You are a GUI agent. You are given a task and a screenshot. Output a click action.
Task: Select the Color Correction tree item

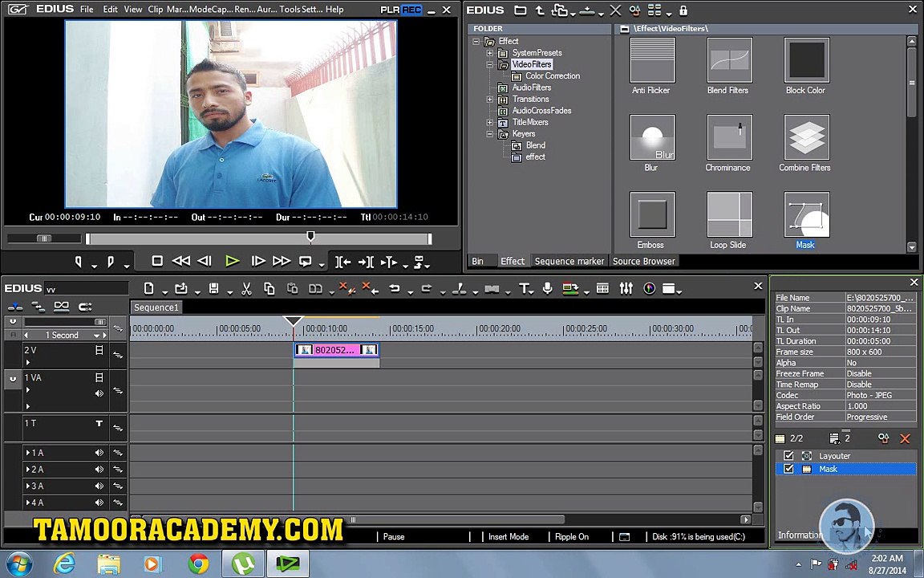(x=552, y=76)
